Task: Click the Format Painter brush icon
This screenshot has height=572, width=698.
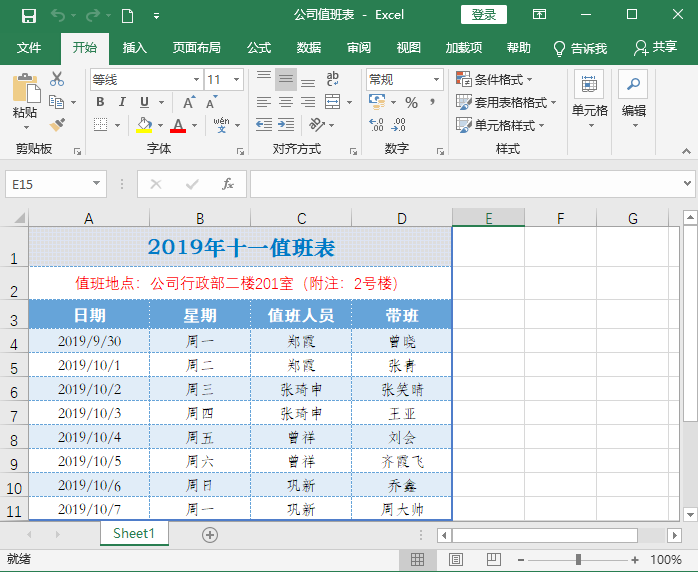Action: point(57,125)
